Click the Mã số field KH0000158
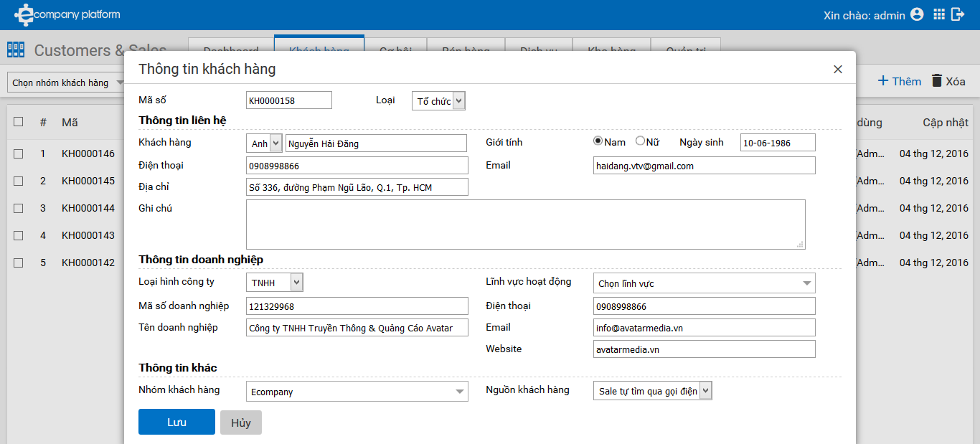This screenshot has height=444, width=980. click(289, 100)
